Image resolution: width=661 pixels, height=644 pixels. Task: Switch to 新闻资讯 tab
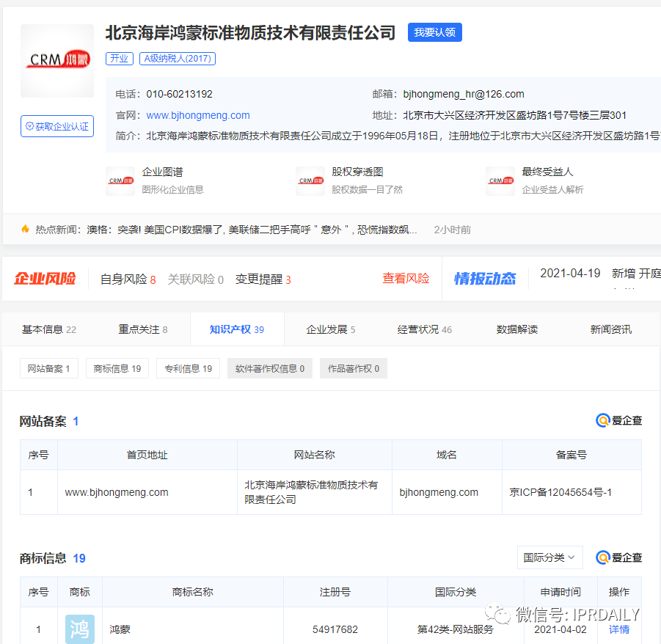click(611, 329)
